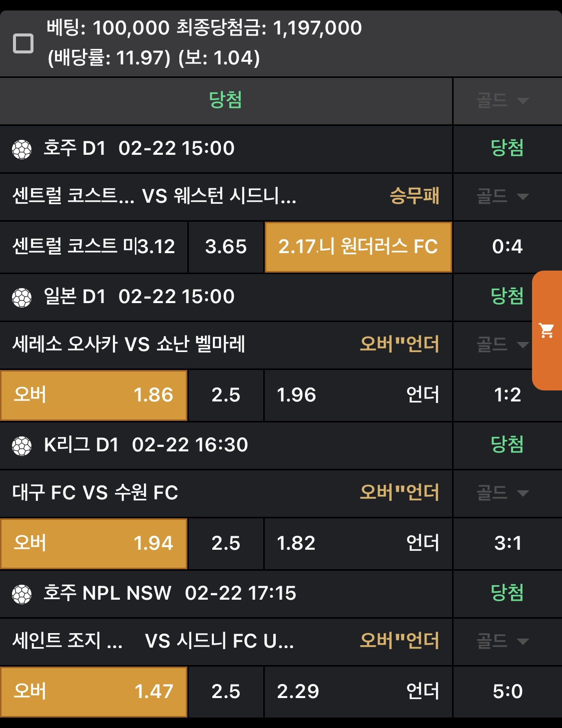Pick 언더 1.96 for 세레소 오사카 match

(x=358, y=395)
